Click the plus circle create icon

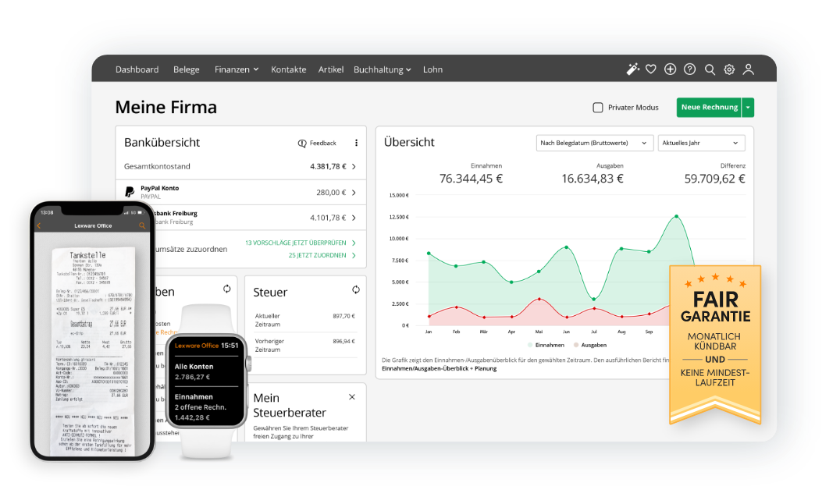pyautogui.click(x=670, y=69)
